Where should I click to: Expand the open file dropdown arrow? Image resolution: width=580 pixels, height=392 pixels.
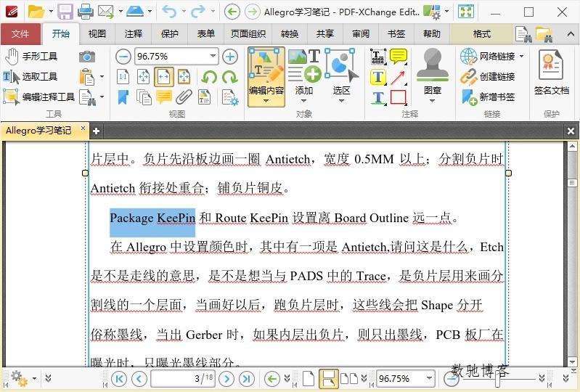[x=51, y=12]
